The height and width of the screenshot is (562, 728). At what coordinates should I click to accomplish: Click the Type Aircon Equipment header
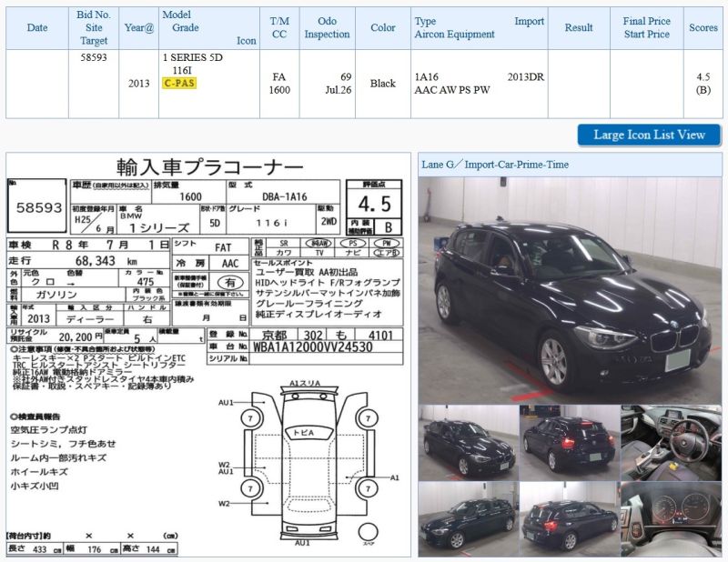(x=480, y=27)
